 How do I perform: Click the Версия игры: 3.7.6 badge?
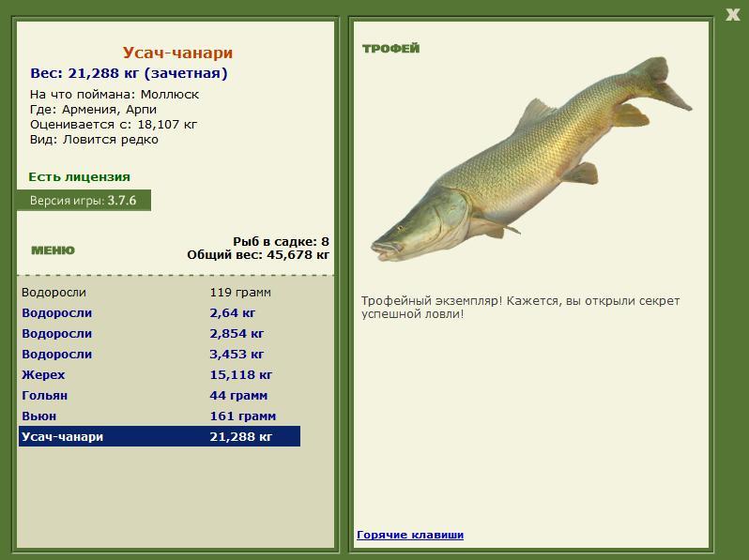coord(84,200)
